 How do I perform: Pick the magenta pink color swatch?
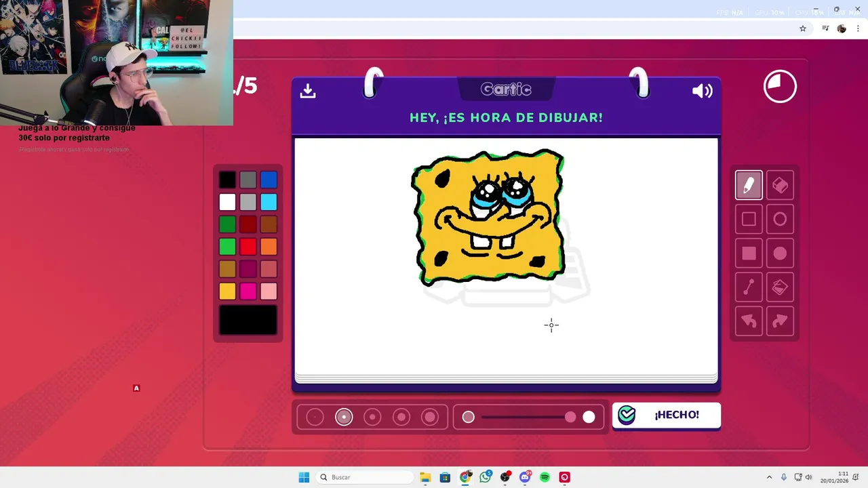(248, 291)
